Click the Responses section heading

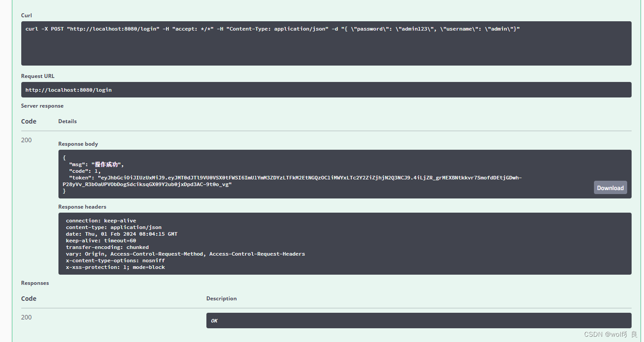pyautogui.click(x=35, y=283)
